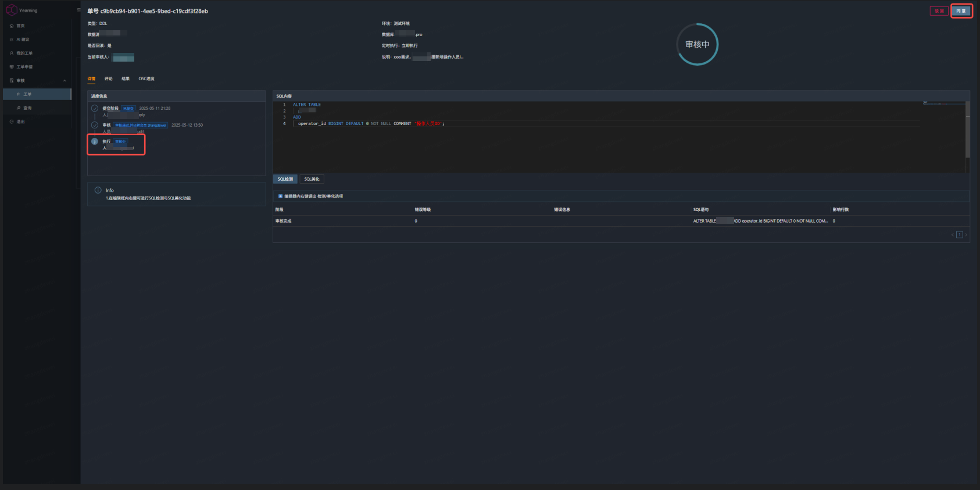Switch to the 详情 tab
Image resolution: width=980 pixels, height=490 pixels.
(x=91, y=78)
